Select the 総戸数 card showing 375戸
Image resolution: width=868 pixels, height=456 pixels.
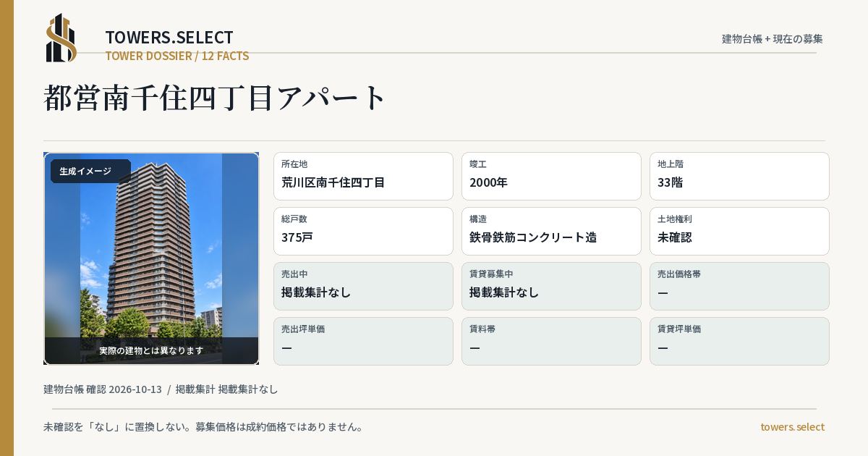[363, 231]
